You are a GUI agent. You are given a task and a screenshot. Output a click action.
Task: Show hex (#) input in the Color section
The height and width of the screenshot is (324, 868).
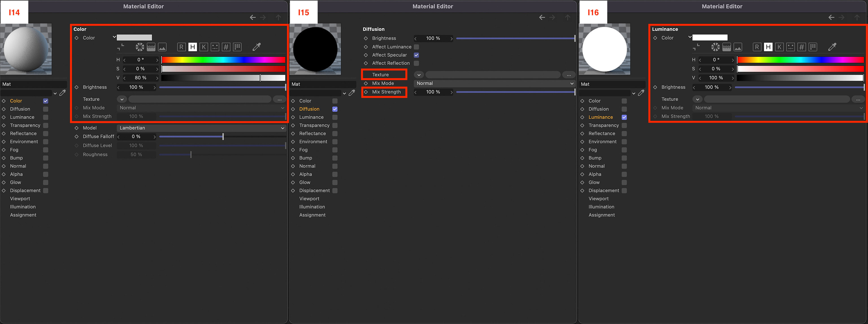226,47
